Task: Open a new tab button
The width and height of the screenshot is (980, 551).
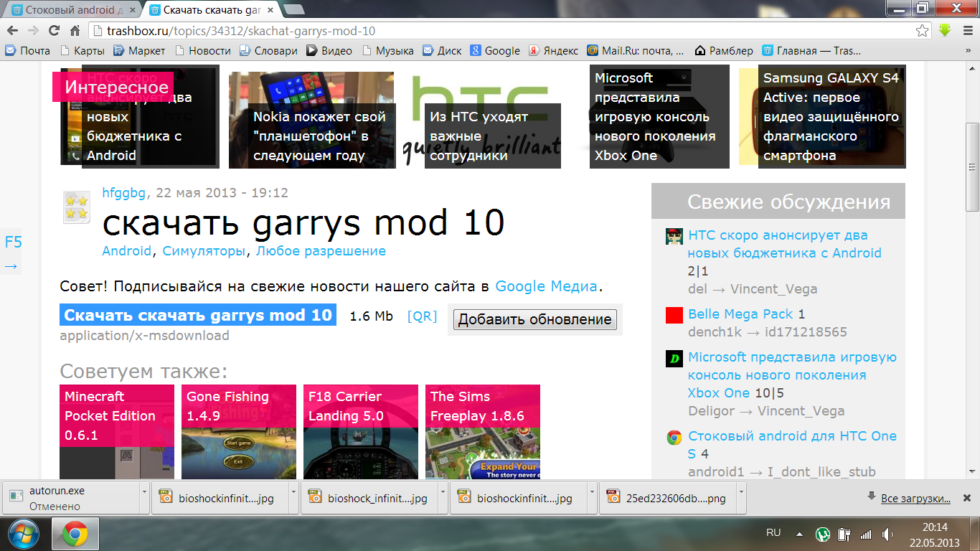Action: [x=293, y=9]
